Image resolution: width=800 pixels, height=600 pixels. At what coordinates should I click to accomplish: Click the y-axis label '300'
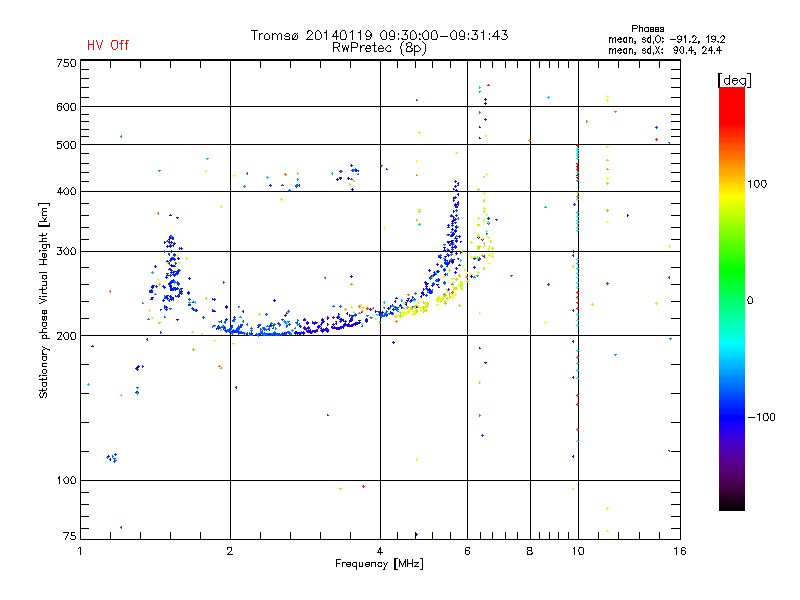coord(66,251)
